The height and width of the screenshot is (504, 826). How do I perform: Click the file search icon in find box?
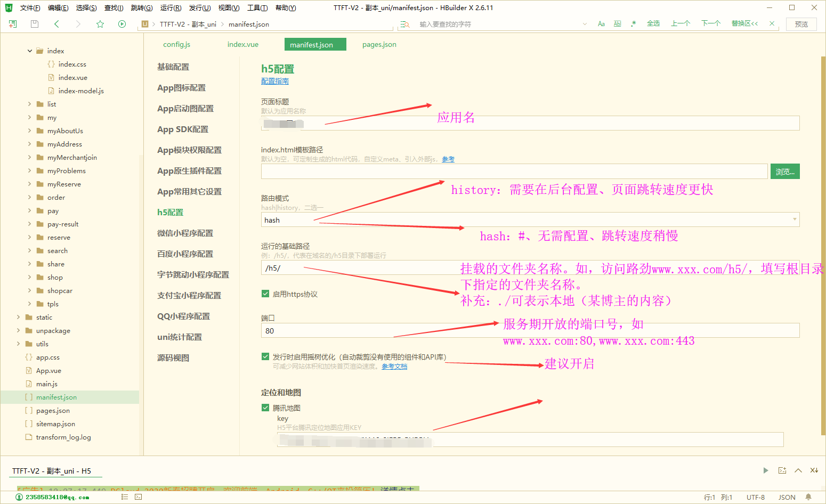[x=406, y=25]
